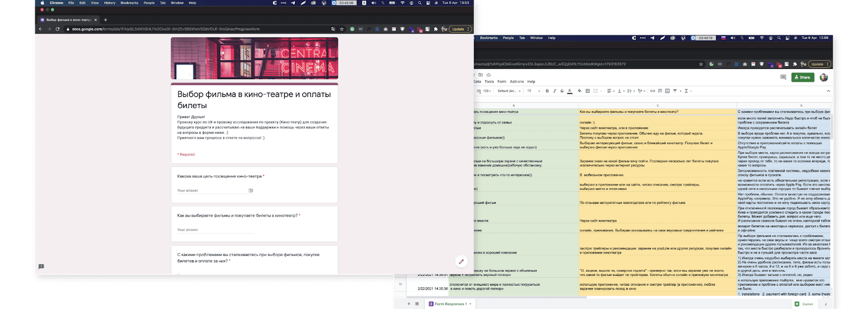Image resolution: width=868 pixels, height=309 pixels.
Task: Click the insert link icon in Sheets
Action: point(652,91)
